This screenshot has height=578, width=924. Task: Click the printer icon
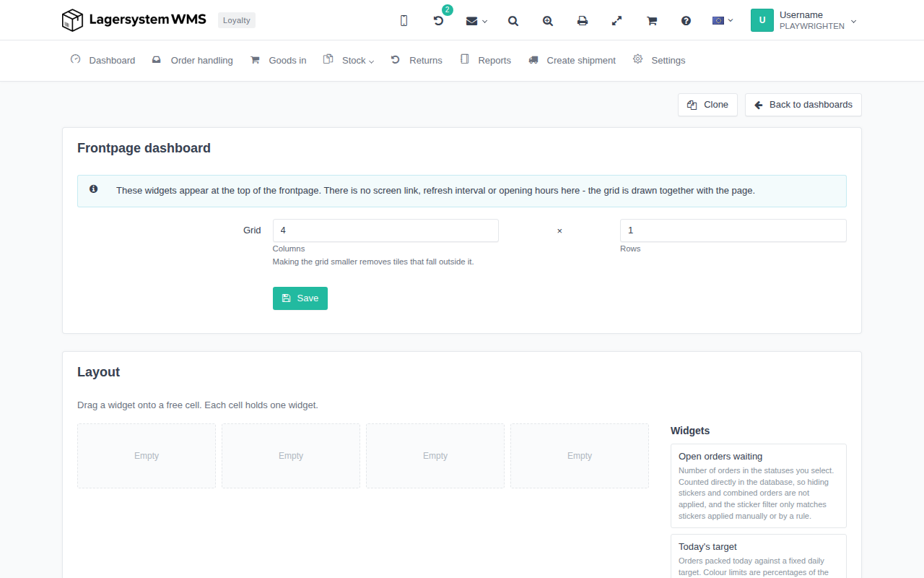click(x=583, y=21)
